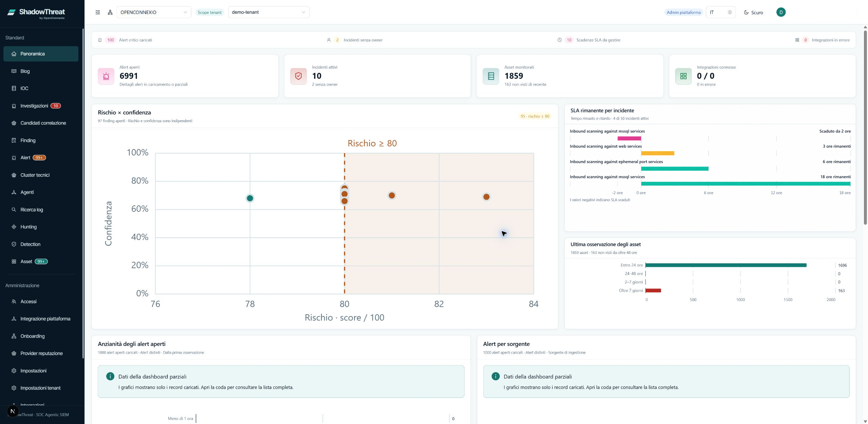Click the Accessi user icon
Viewport: 868px width, 424px height.
point(14,301)
